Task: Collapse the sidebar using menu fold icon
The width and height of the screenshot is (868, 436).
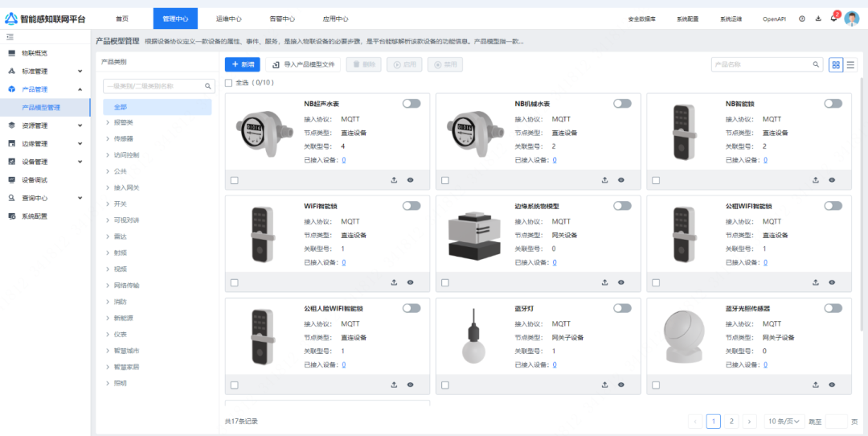Action: coord(10,36)
